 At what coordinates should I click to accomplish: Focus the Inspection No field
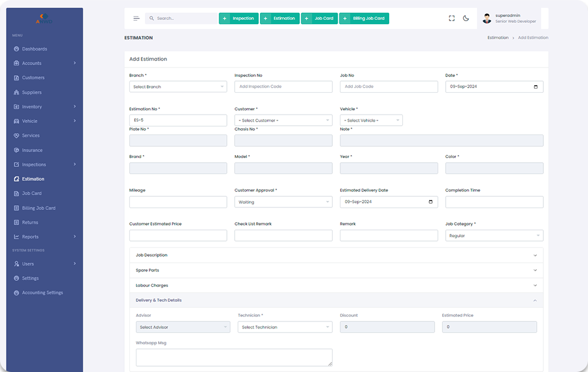click(x=283, y=86)
